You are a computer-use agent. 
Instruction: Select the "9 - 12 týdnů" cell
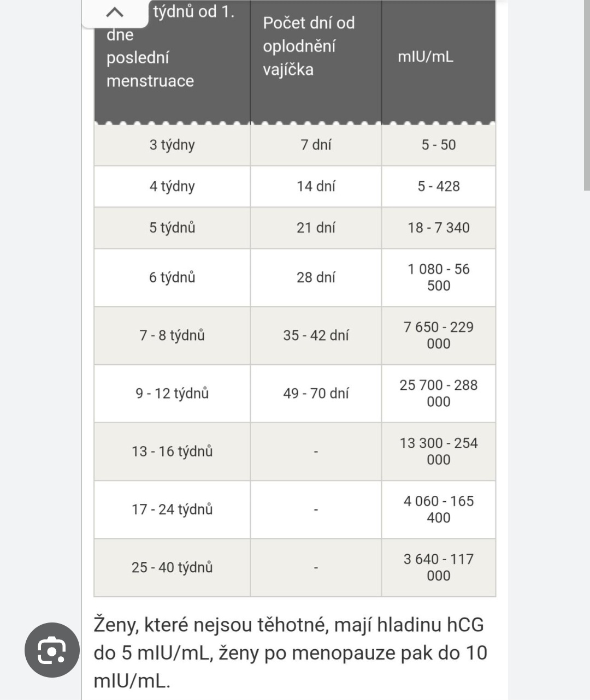[172, 393]
